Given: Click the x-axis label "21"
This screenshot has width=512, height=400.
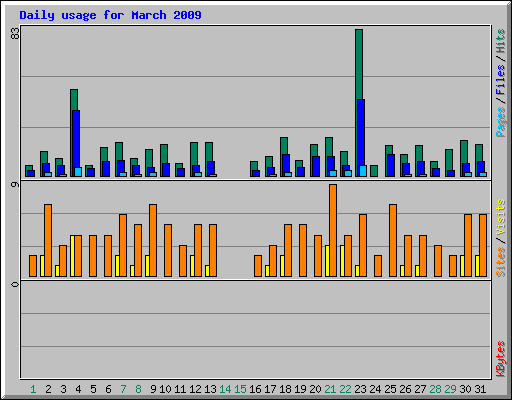Looking at the screenshot, I should click(x=330, y=389).
